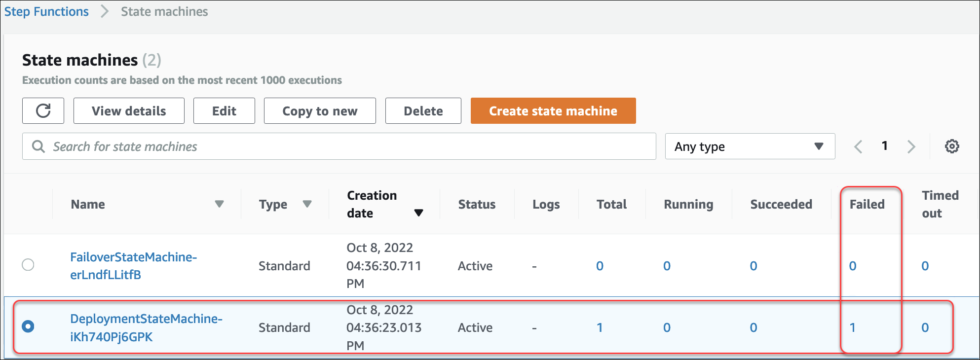
Task: Sort by Name column arrow
Action: pyautogui.click(x=220, y=204)
